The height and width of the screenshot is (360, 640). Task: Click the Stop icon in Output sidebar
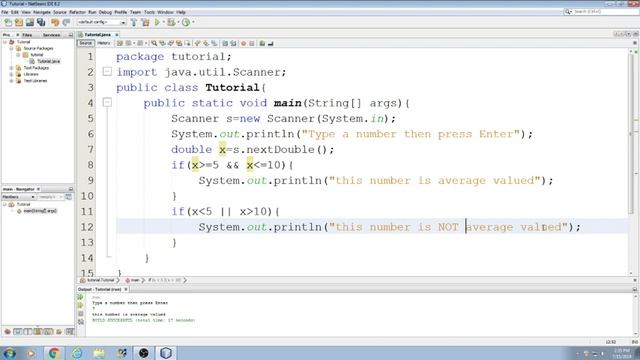click(80, 313)
